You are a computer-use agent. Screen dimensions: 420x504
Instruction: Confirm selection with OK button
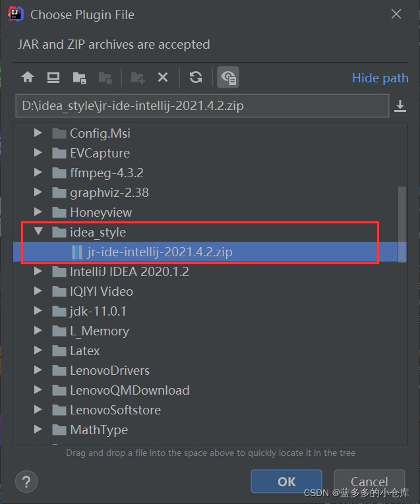click(x=287, y=481)
